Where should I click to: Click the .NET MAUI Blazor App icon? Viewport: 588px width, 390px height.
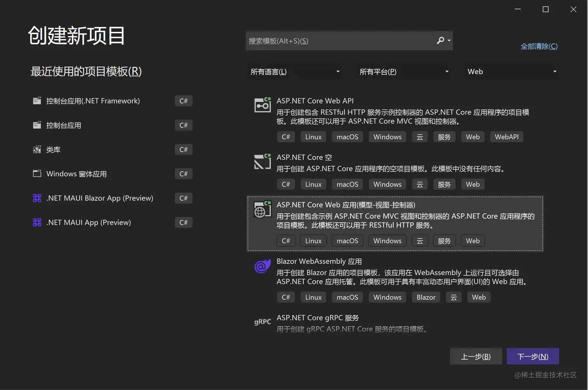coord(37,198)
